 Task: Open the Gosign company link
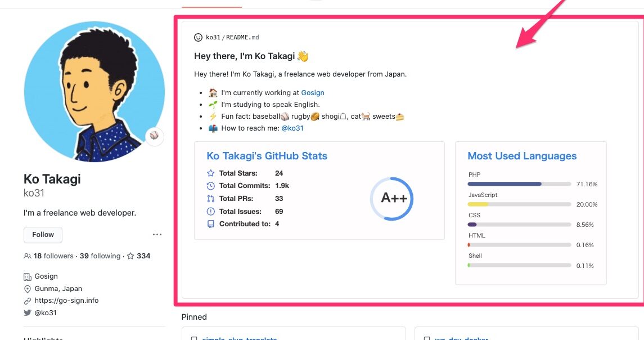(x=313, y=92)
